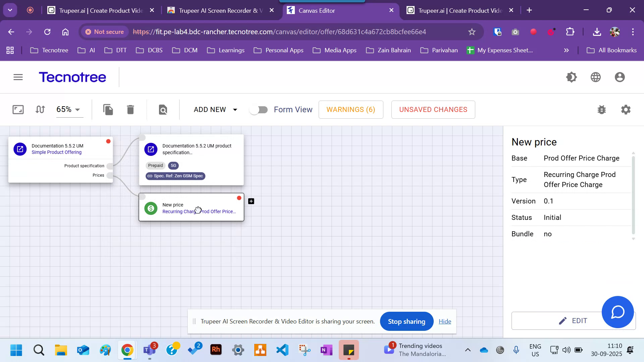Image resolution: width=644 pixels, height=362 pixels.
Task: Expand the zoom level 65% dropdown
Action: [69, 110]
